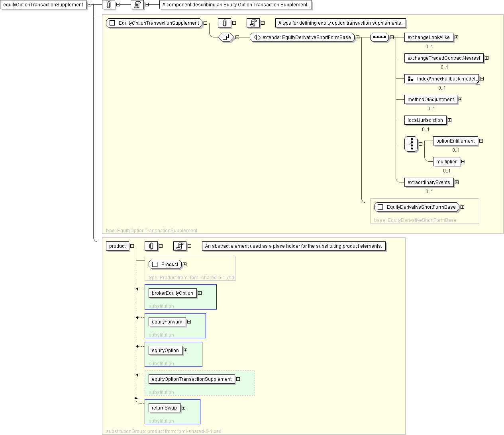The height and width of the screenshot is (435, 504).
Task: Click 'substitutionGroup: product from' label
Action: coord(164,431)
